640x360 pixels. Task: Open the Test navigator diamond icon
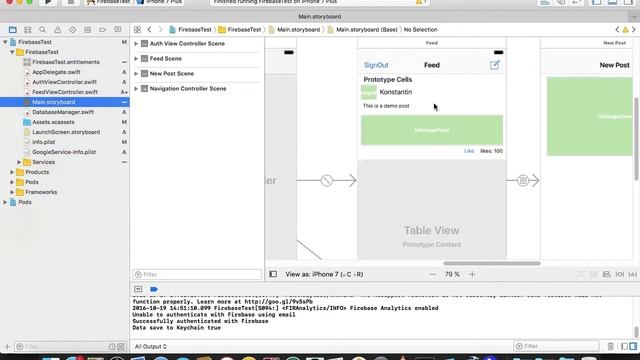point(73,29)
